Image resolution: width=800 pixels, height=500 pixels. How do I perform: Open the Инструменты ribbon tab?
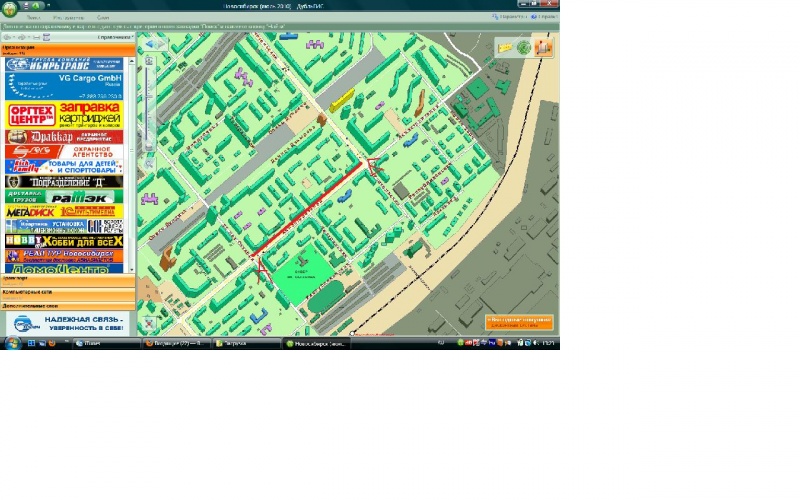pos(68,18)
